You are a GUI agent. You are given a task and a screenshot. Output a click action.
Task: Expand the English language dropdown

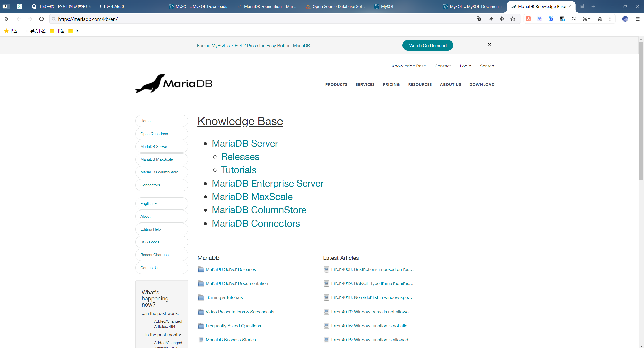click(x=162, y=204)
